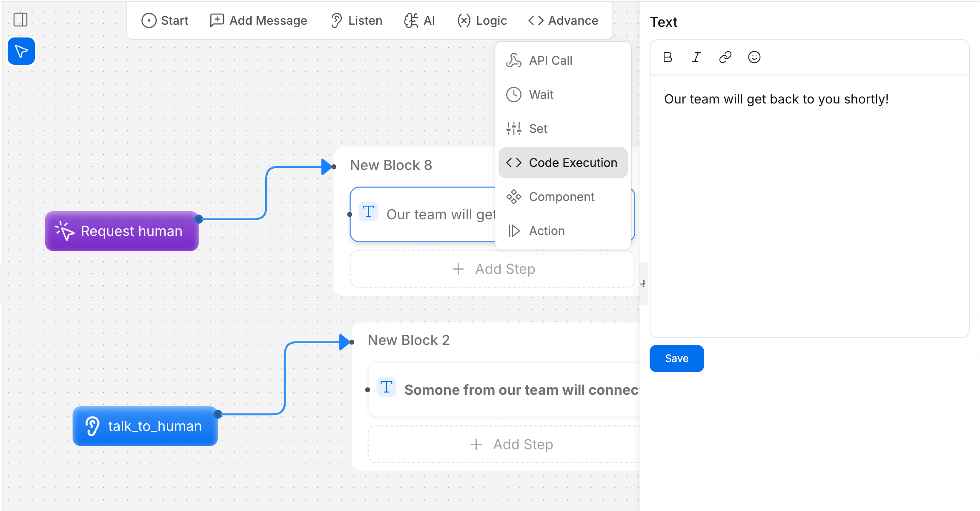Open the Start menu in toolbar
This screenshot has width=980, height=511.
(x=165, y=20)
